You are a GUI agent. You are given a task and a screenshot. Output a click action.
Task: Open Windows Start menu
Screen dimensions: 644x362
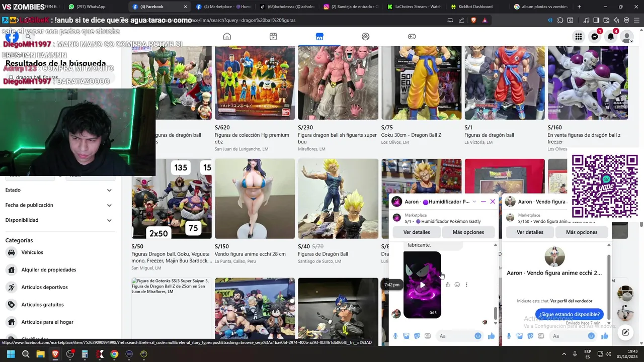[11, 354]
